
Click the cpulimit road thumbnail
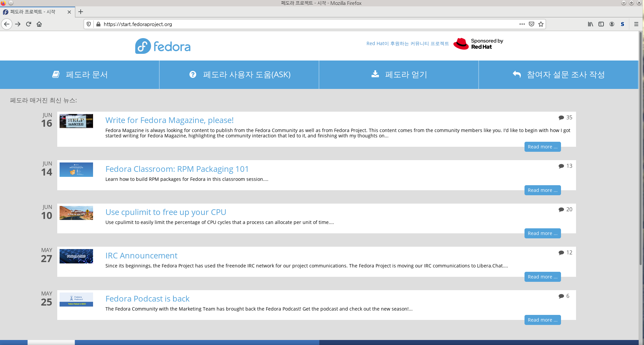coord(76,213)
